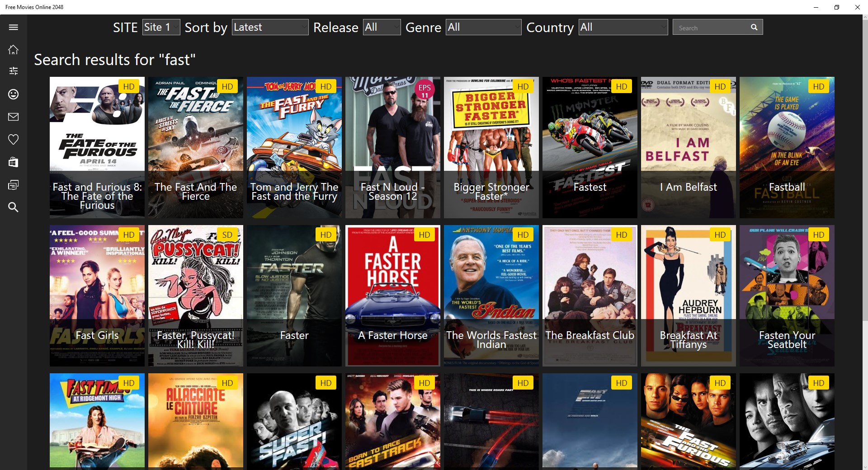The image size is (868, 470).
Task: Select Fast Times at Ridgemont High poster
Action: coord(97,422)
